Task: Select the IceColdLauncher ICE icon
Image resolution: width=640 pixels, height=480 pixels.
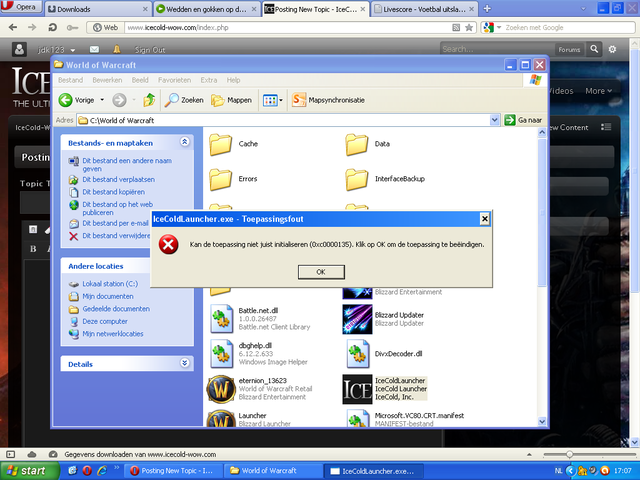Action: coord(357,389)
